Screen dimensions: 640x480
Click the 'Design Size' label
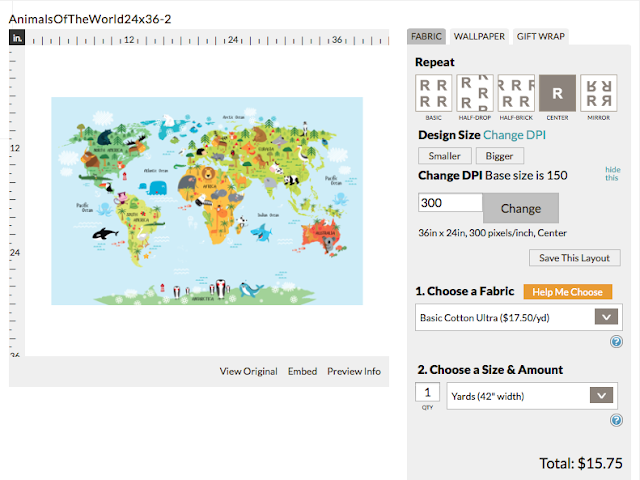449,135
